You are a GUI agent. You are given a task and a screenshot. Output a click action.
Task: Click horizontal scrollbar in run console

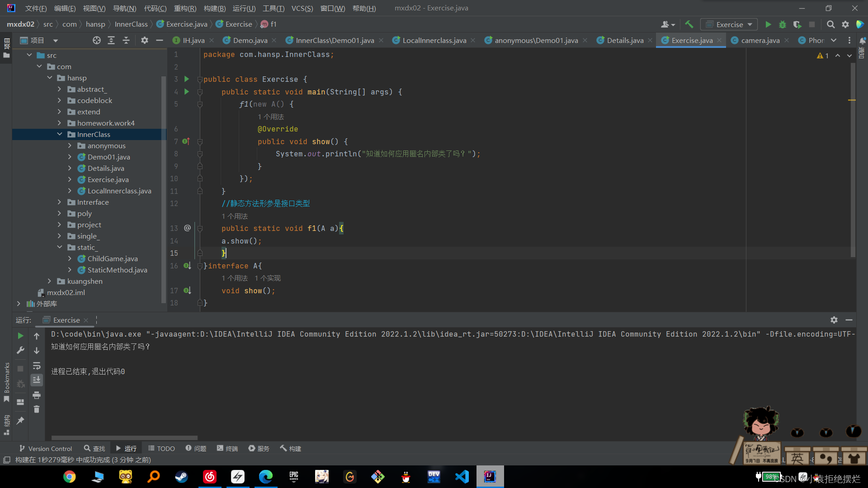pos(124,438)
